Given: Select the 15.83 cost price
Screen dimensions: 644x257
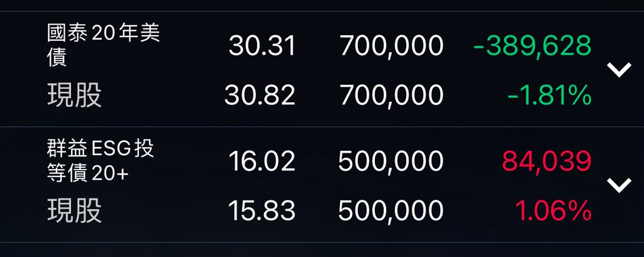Looking at the screenshot, I should 262,211.
